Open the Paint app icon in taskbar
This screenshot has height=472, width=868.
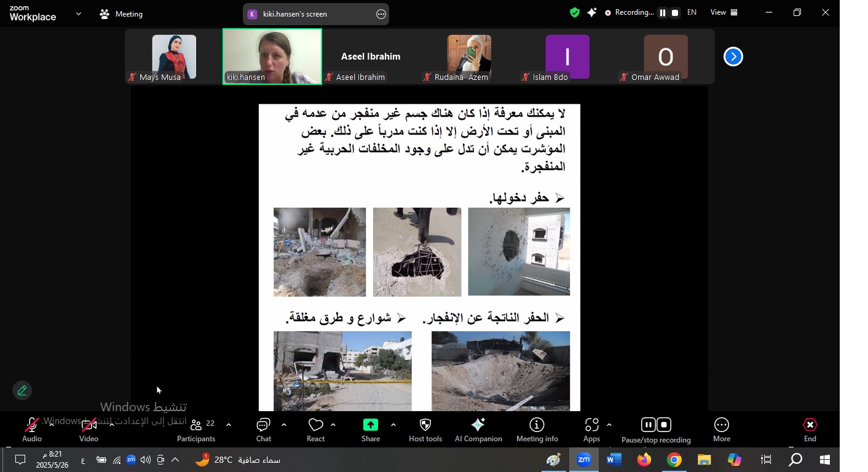tap(554, 460)
